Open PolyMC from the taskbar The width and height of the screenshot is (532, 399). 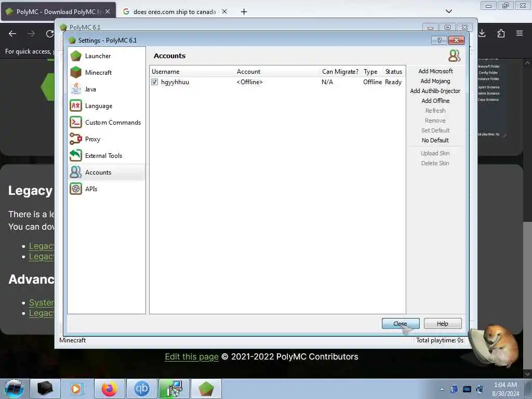tap(206, 389)
